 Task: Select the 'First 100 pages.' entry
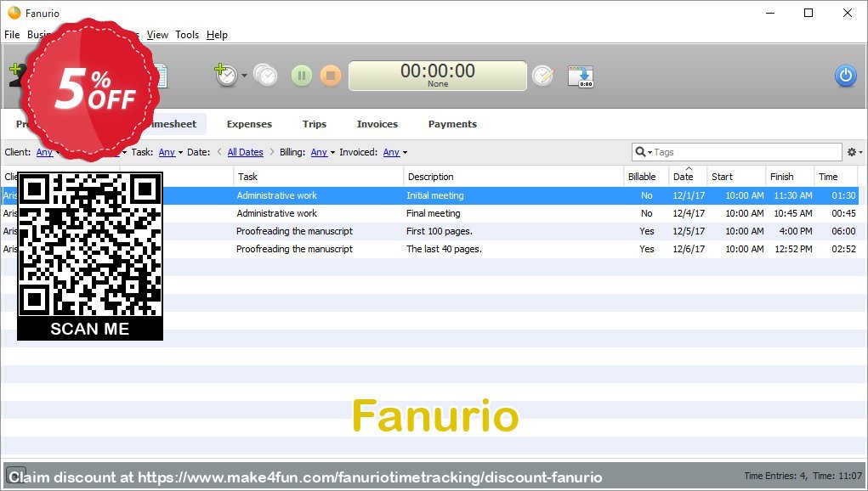440,231
